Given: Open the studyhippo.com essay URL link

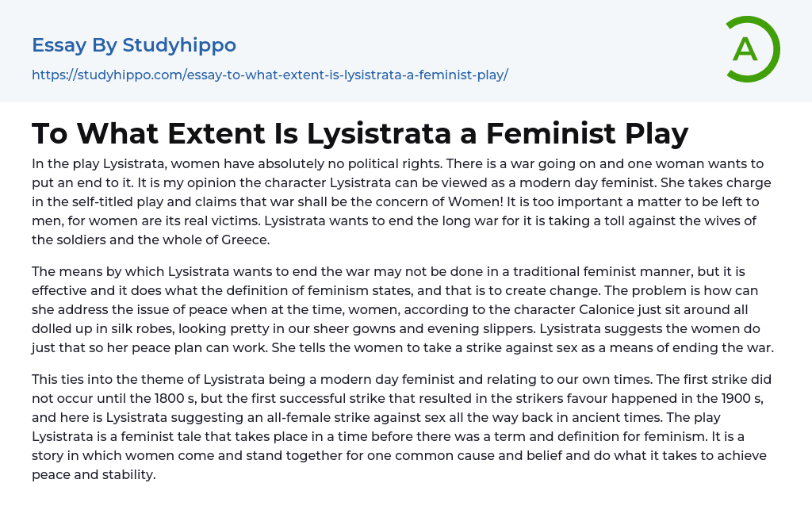Looking at the screenshot, I should coord(270,75).
